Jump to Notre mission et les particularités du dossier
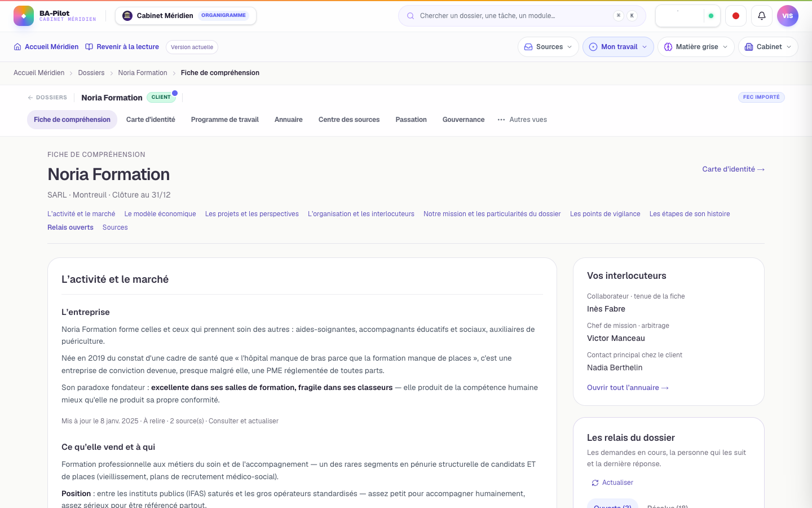The height and width of the screenshot is (508, 812). coord(492,214)
